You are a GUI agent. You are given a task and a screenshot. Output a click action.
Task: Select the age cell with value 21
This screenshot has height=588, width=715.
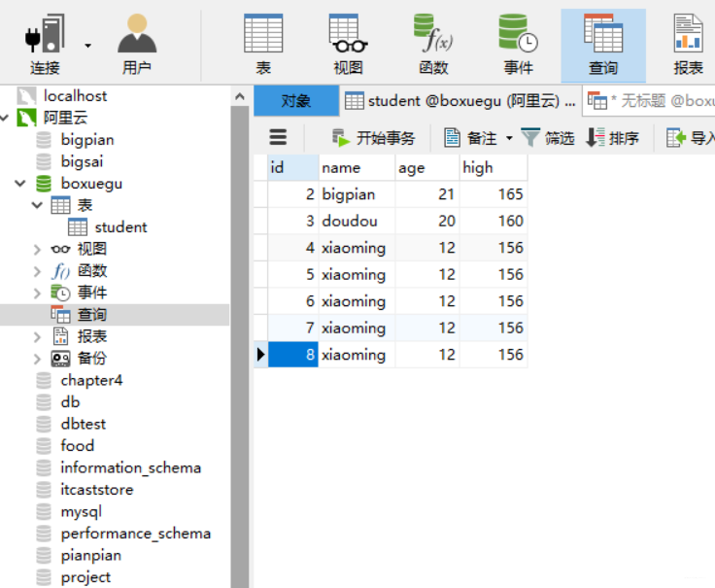(427, 194)
